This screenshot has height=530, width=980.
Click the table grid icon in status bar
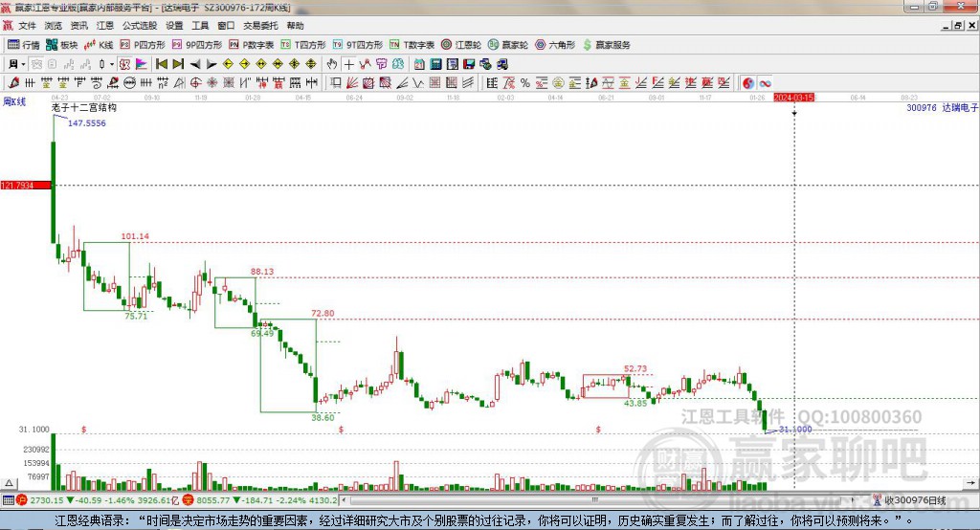tap(8, 500)
